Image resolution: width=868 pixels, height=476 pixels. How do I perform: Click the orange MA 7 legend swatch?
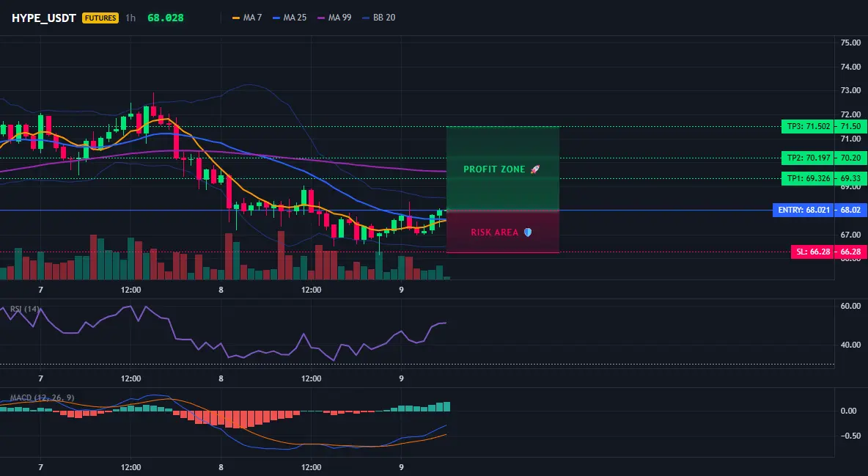(236, 18)
